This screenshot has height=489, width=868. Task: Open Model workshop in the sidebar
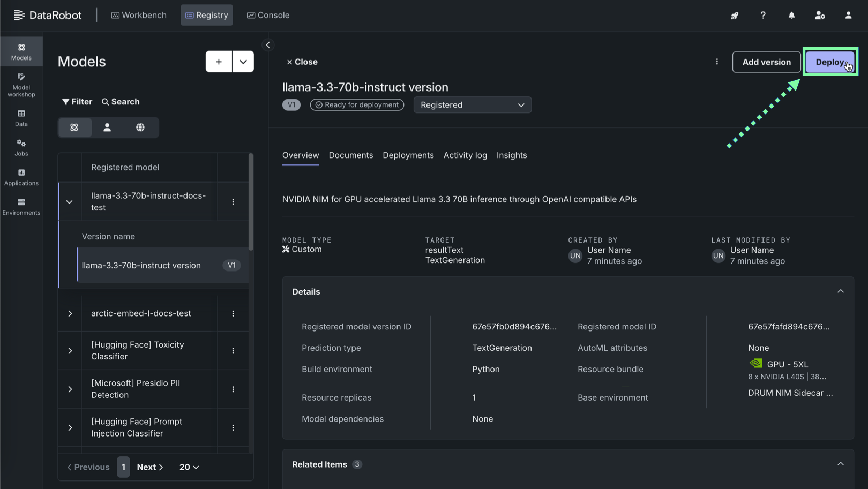pyautogui.click(x=21, y=85)
